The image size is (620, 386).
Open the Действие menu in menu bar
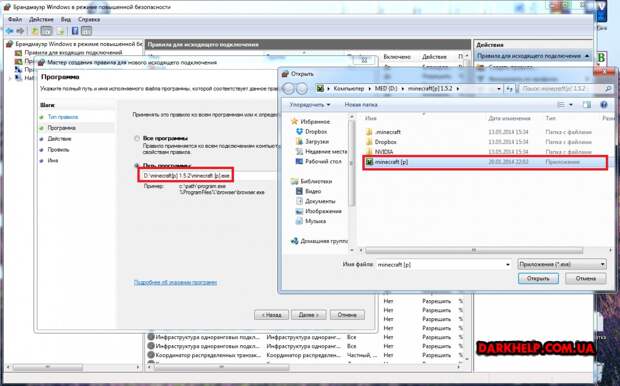click(x=41, y=19)
